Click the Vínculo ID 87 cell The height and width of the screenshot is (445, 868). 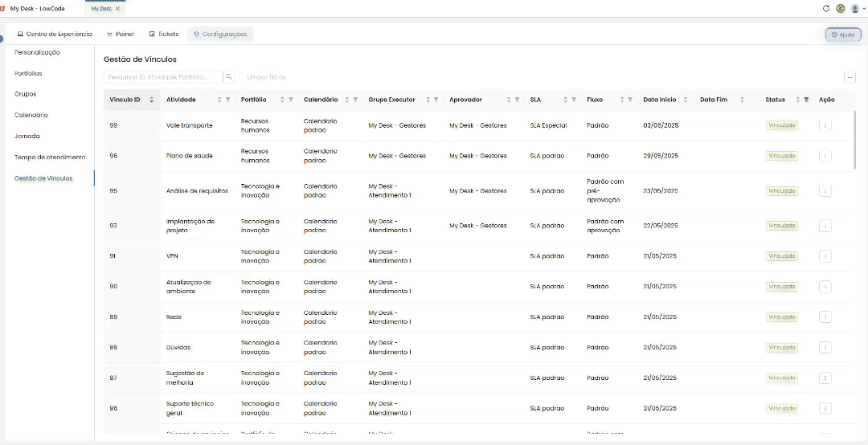pyautogui.click(x=113, y=378)
